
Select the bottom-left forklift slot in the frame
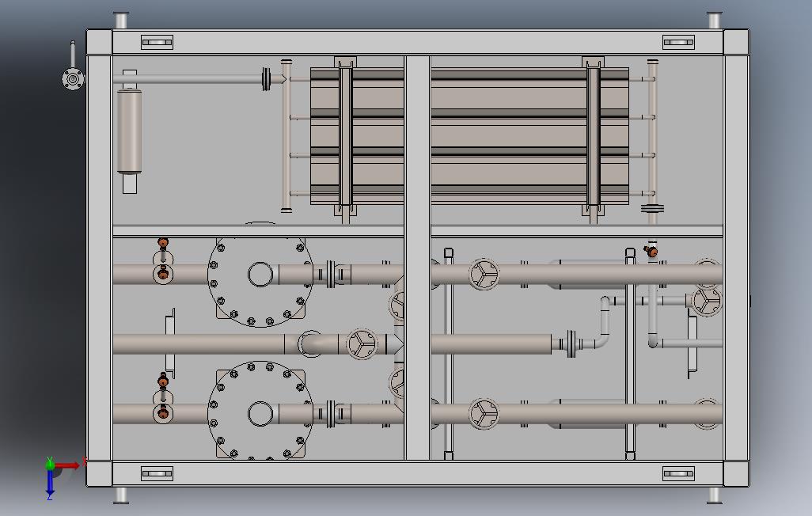(x=157, y=473)
